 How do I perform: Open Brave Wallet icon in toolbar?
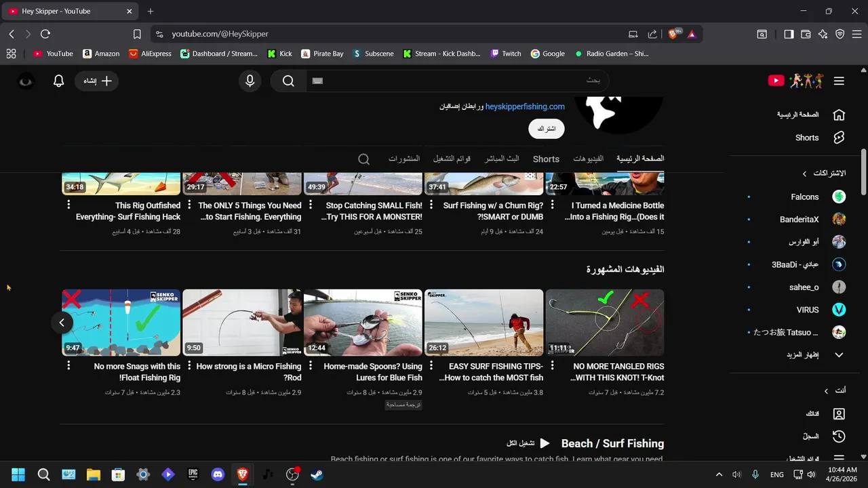(x=806, y=34)
